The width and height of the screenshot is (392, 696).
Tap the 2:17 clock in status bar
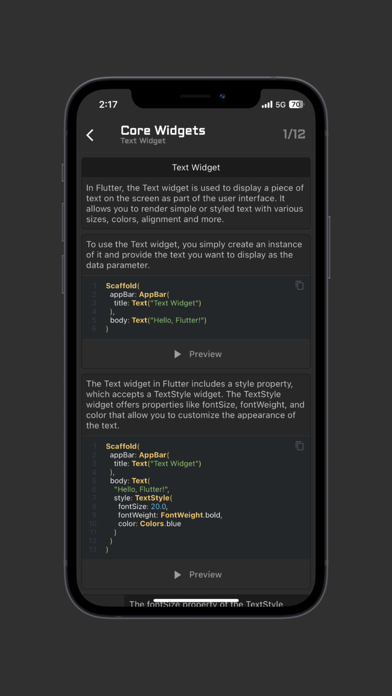coord(108,105)
